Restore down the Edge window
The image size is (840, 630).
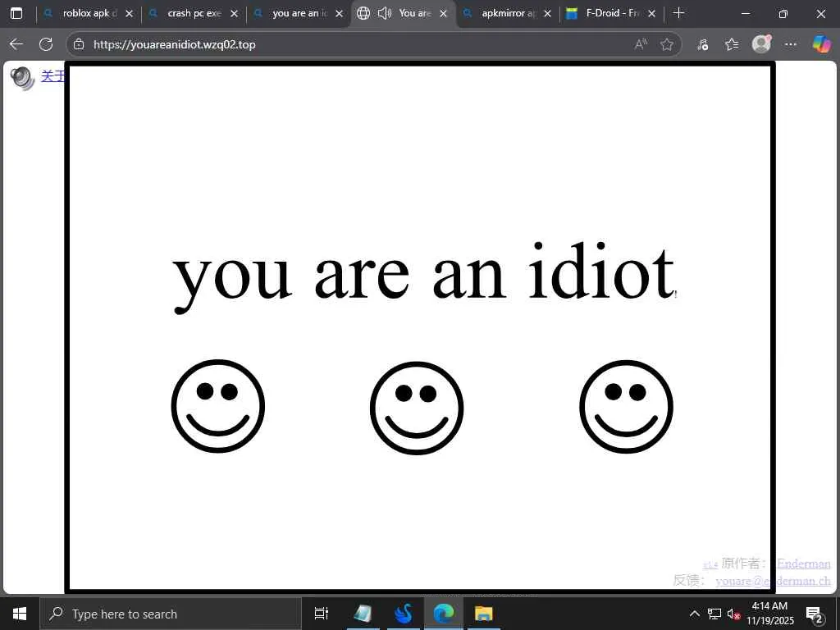tap(783, 13)
